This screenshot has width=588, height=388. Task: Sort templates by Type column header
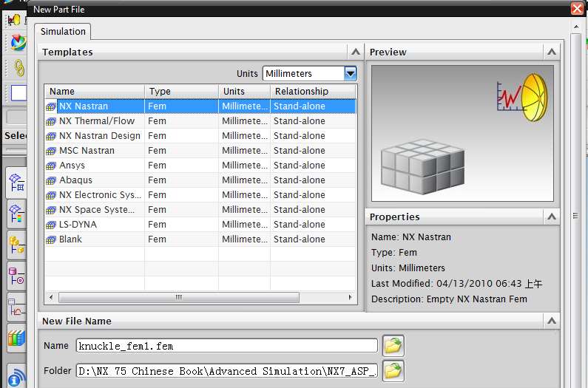181,92
